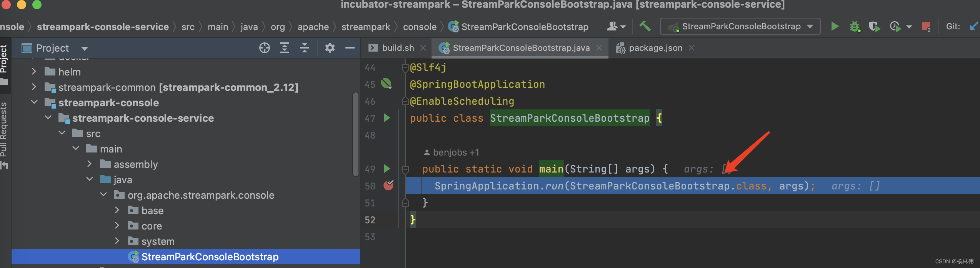This screenshot has height=268, width=980.
Task: Collapse the java folder
Action: tap(90, 179)
